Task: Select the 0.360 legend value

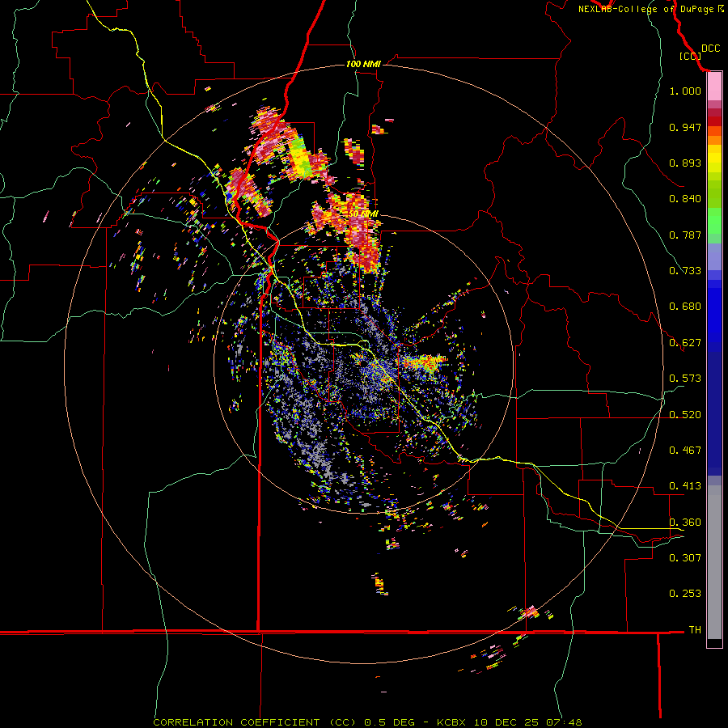Action: click(x=685, y=523)
